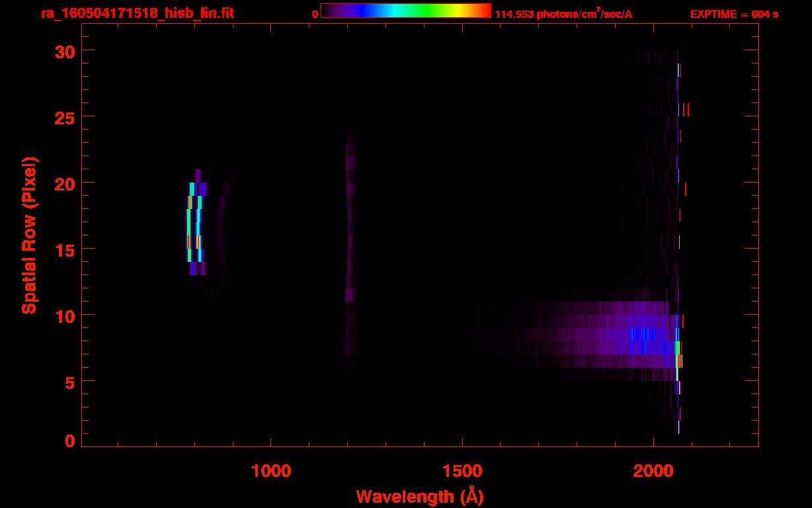Click the 1000 wavelength tick label
812x508 pixels.
pos(270,470)
